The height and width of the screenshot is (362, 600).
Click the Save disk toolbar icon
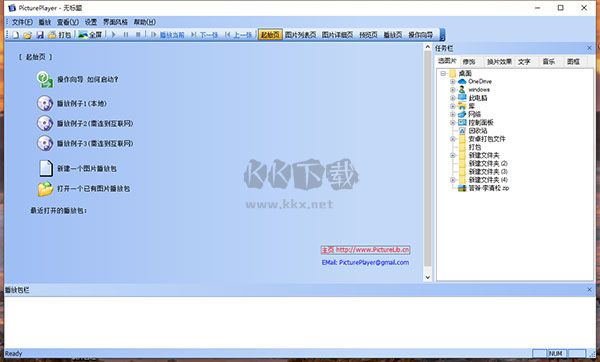pyautogui.click(x=40, y=35)
